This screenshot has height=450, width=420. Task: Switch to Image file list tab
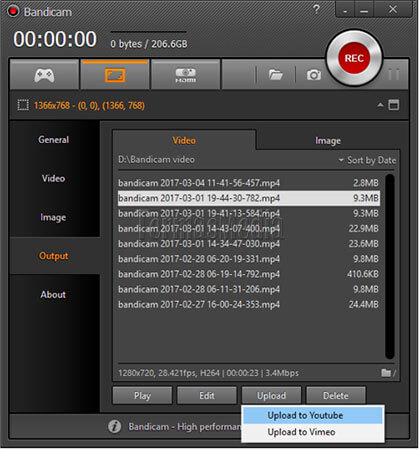328,141
